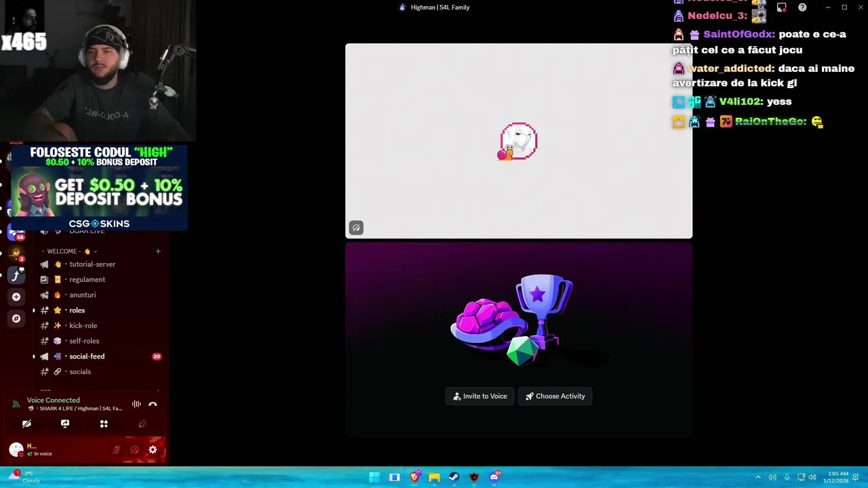
Task: Open Discover servers compass icon
Action: [x=16, y=319]
